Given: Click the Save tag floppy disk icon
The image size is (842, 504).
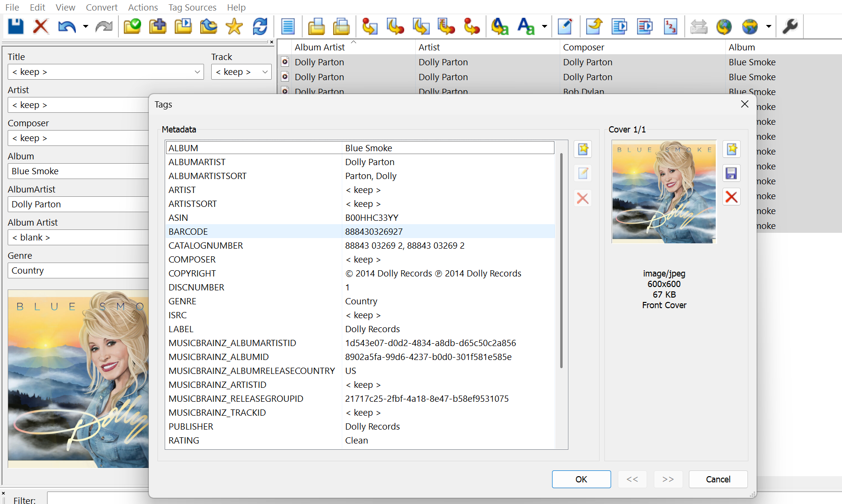Looking at the screenshot, I should click(15, 26).
